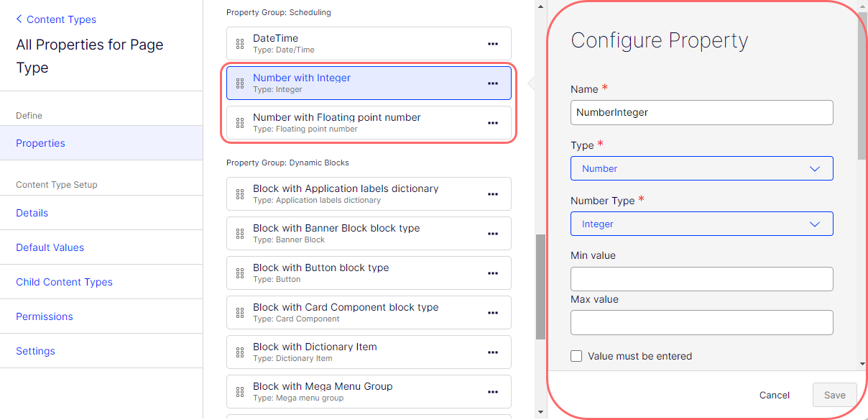Open ellipsis menu for Application labels dictionary block

point(493,194)
